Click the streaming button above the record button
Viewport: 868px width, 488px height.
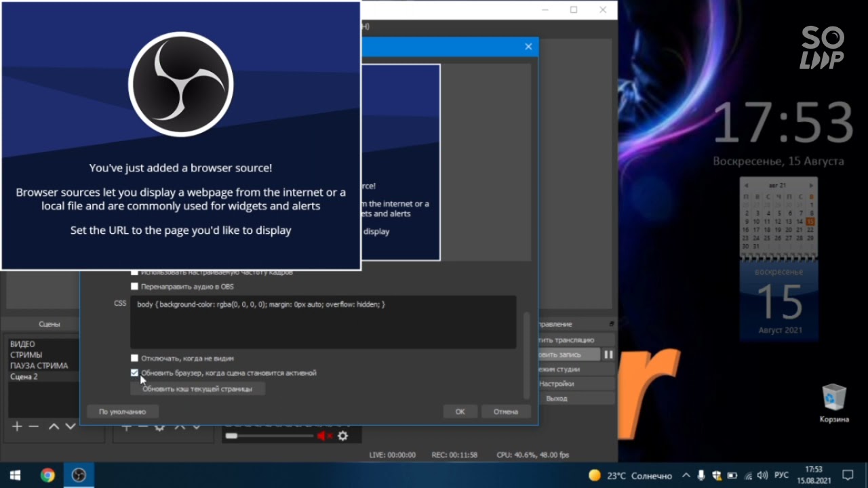tap(576, 340)
